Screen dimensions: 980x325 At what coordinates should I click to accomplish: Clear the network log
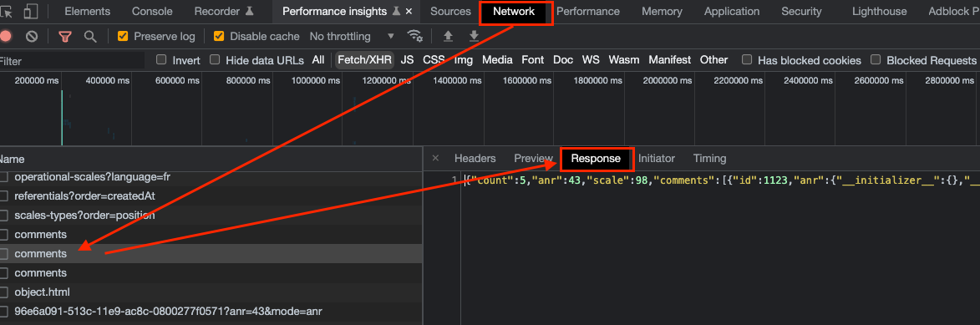click(31, 36)
